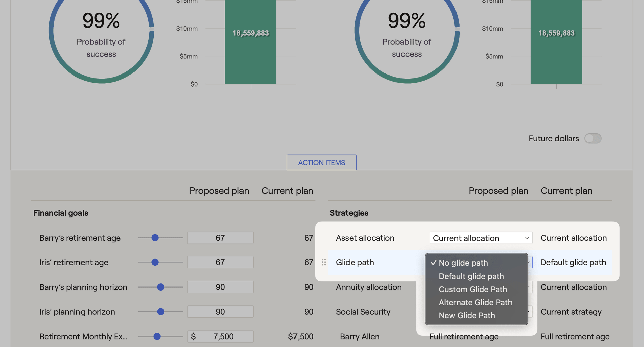The image size is (644, 347).
Task: Click Barry's retirement age slider handle
Action: [x=155, y=238]
